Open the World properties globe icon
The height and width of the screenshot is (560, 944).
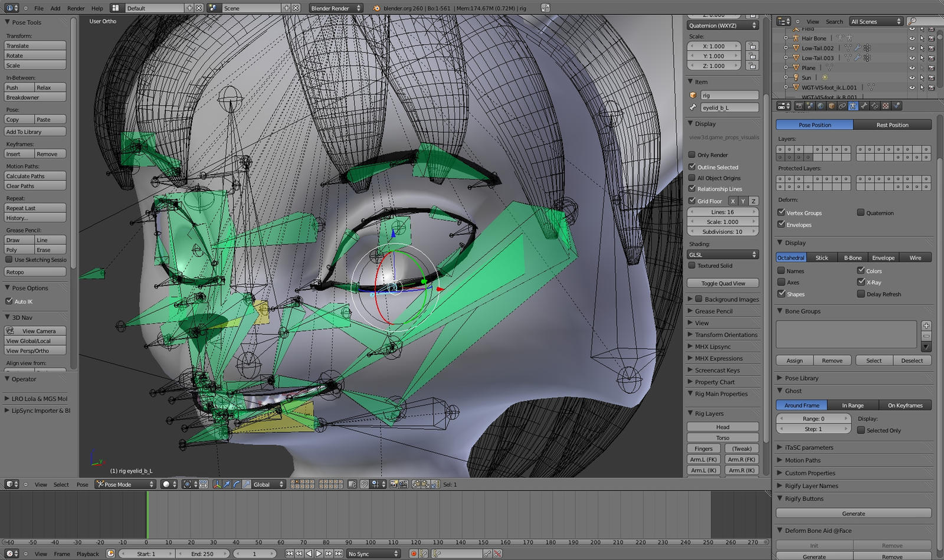[x=821, y=106]
